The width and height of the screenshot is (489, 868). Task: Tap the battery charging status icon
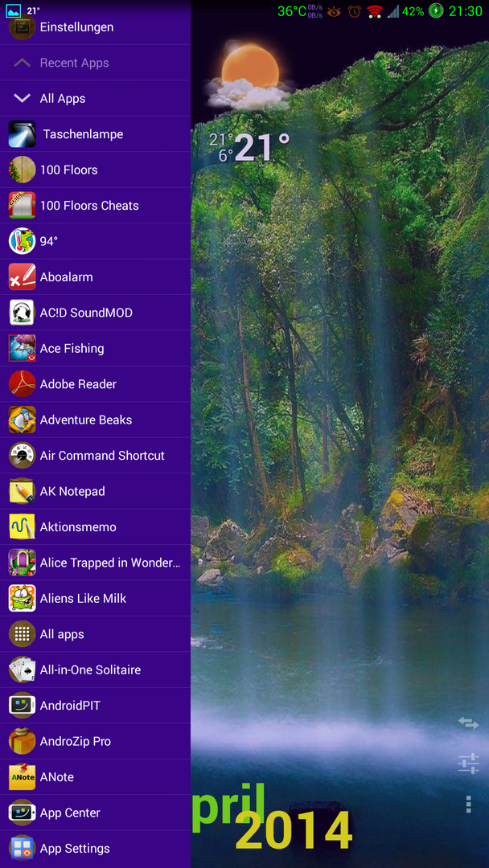point(436,11)
